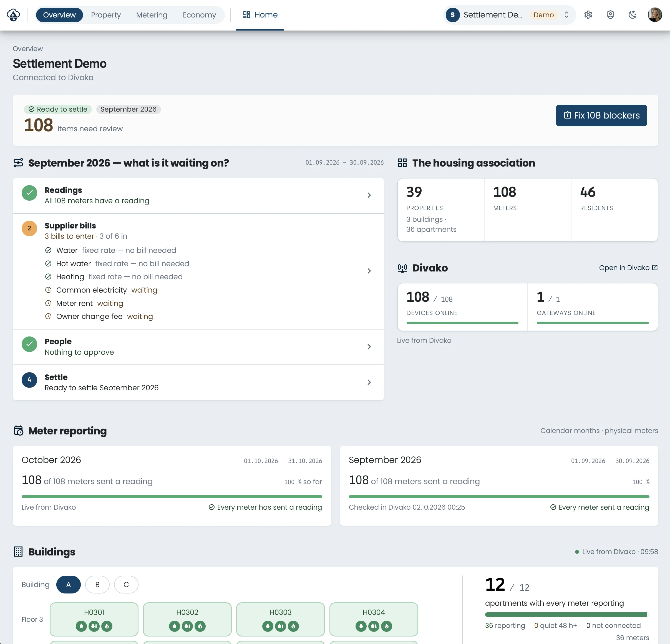The width and height of the screenshot is (670, 644).
Task: Click the Settle step 4 badge
Action: [29, 380]
